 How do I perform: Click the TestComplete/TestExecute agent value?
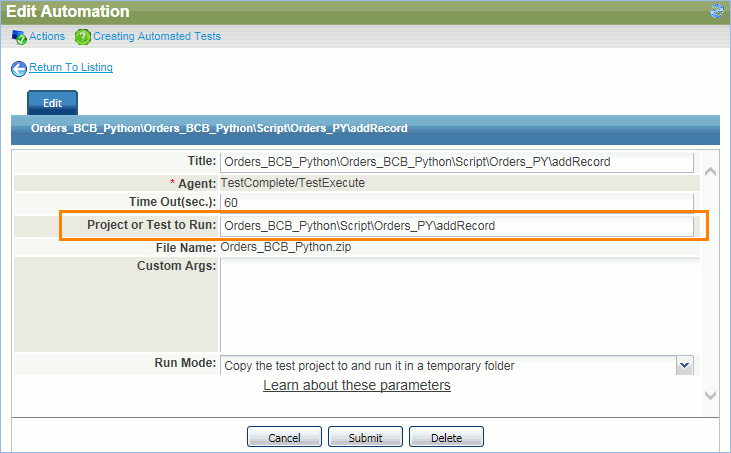293,183
